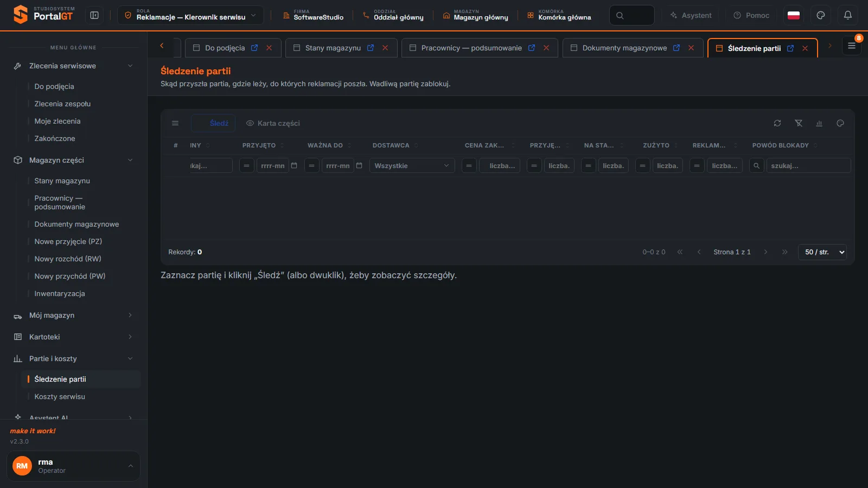Open Nowe przyjęcie (PZ) item
Image resolution: width=868 pixels, height=488 pixels.
point(68,241)
